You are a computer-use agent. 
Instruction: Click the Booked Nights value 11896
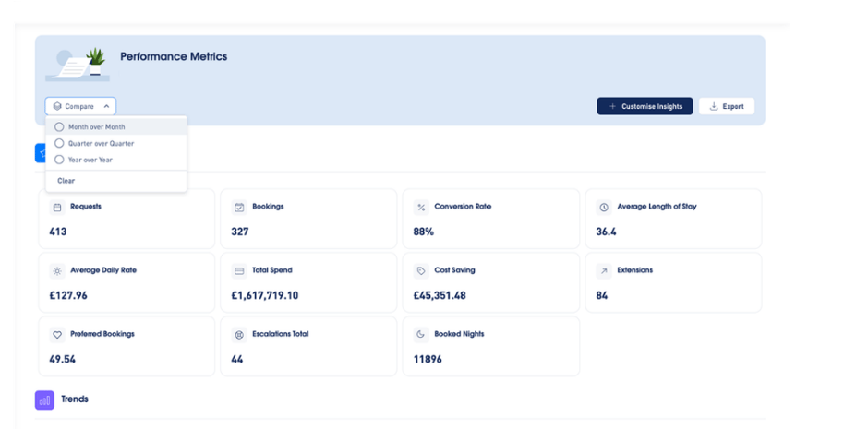[x=428, y=359]
